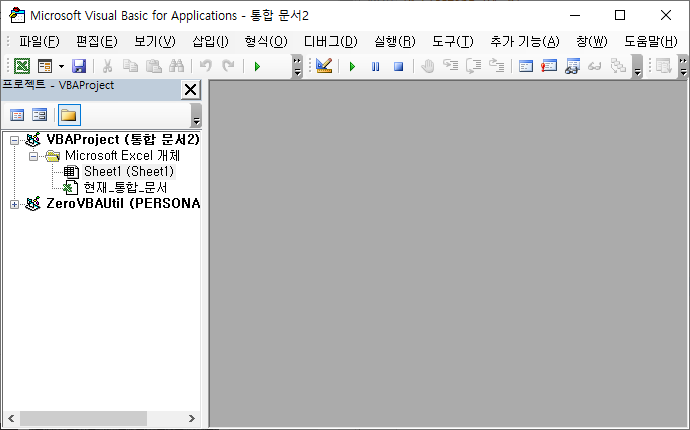Maximize the Visual Basic window

tap(620, 15)
